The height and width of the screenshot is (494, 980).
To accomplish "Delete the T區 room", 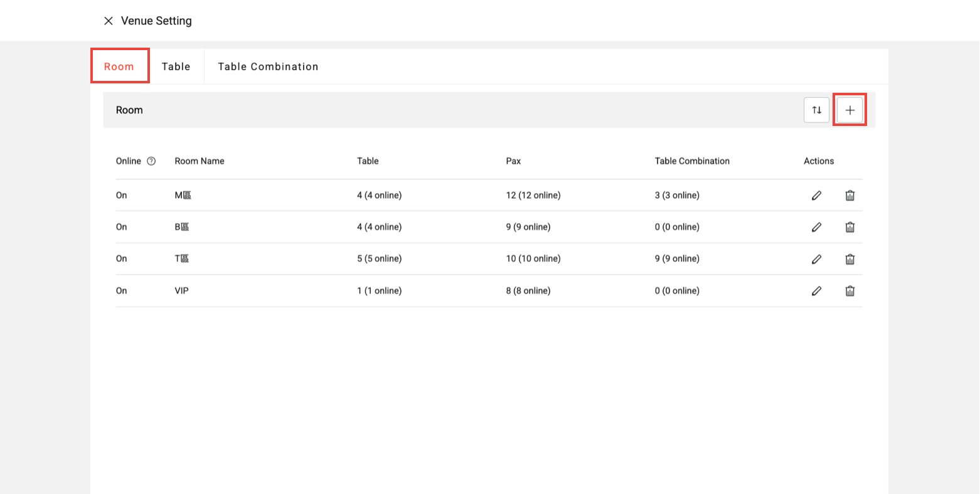I will pyautogui.click(x=850, y=259).
